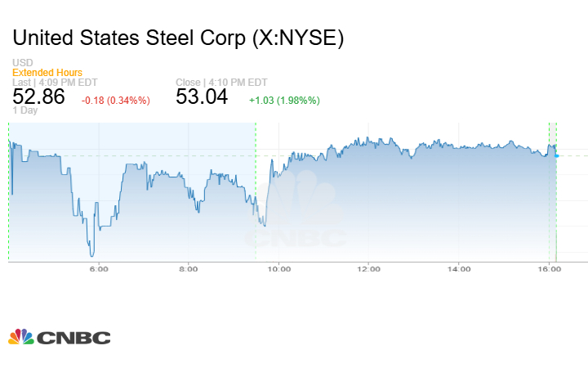Click the 8:00 time axis label
Viewport: 588px width, 368px height.
coord(189,268)
